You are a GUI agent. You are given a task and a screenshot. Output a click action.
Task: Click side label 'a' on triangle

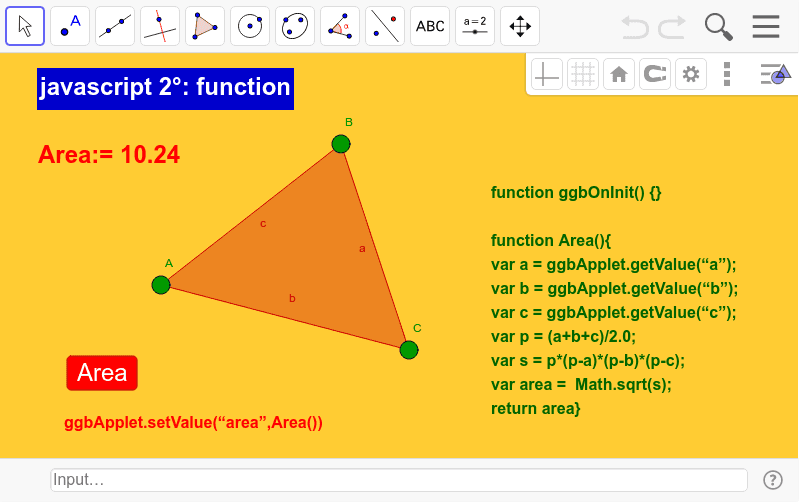[x=362, y=249]
